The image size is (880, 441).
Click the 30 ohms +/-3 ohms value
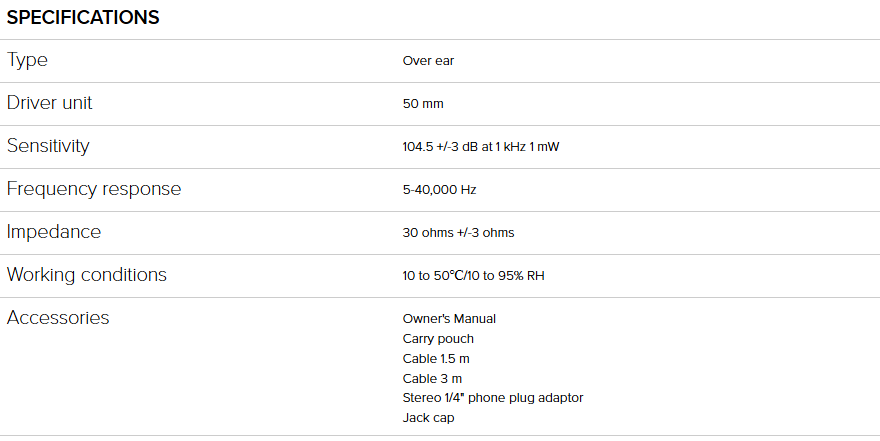point(458,233)
